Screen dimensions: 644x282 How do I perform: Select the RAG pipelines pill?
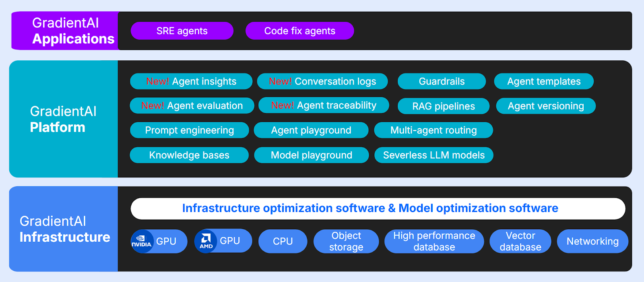444,106
